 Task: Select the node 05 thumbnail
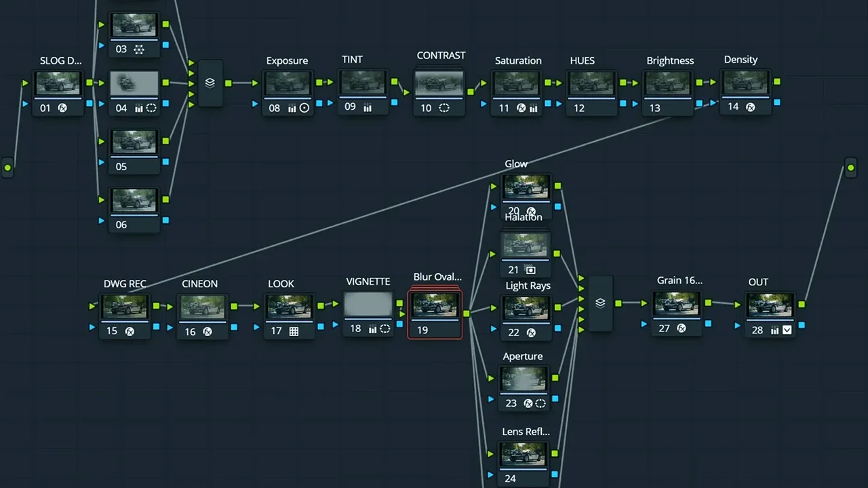point(135,142)
